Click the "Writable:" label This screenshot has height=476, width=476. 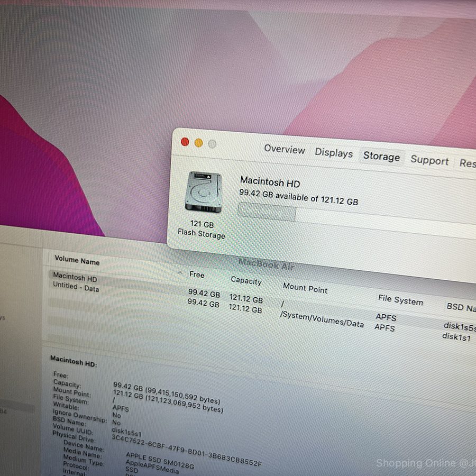point(66,406)
